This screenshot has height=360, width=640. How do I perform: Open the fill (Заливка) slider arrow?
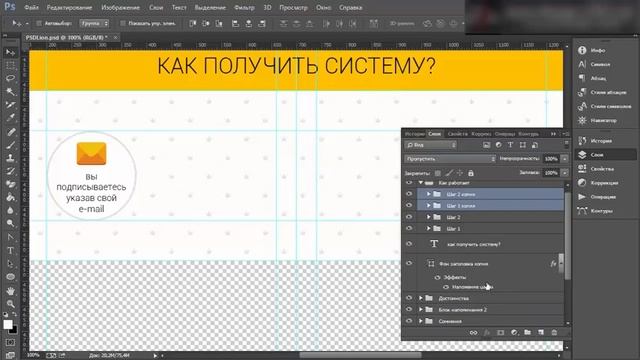pos(565,173)
